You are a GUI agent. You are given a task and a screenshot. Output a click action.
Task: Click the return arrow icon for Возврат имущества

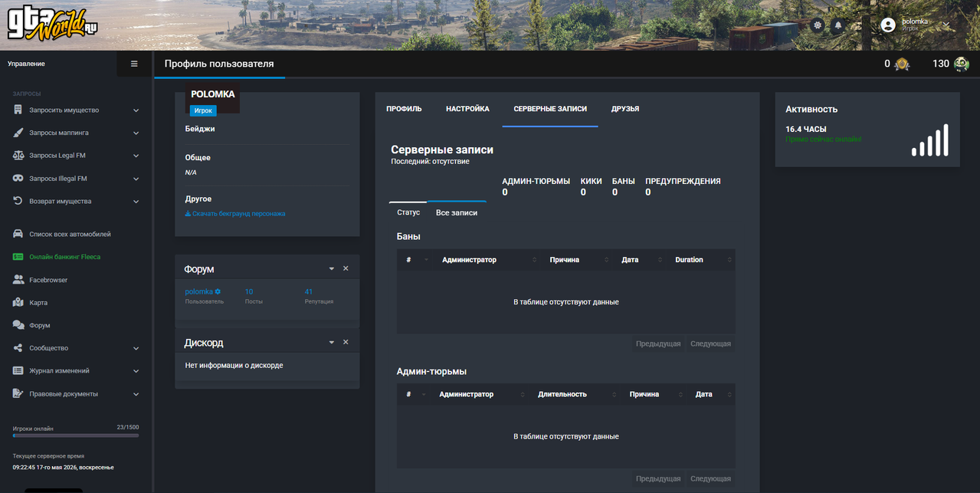(18, 201)
